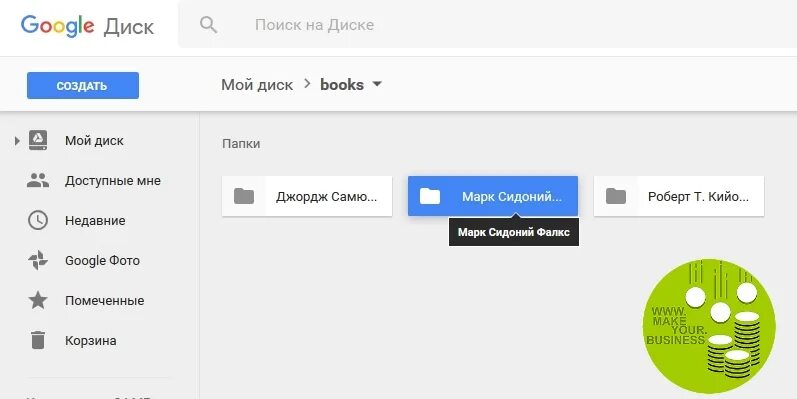Image resolution: width=797 pixels, height=399 pixels.
Task: Select the Джордж Самю... folder
Action: pyautogui.click(x=307, y=196)
